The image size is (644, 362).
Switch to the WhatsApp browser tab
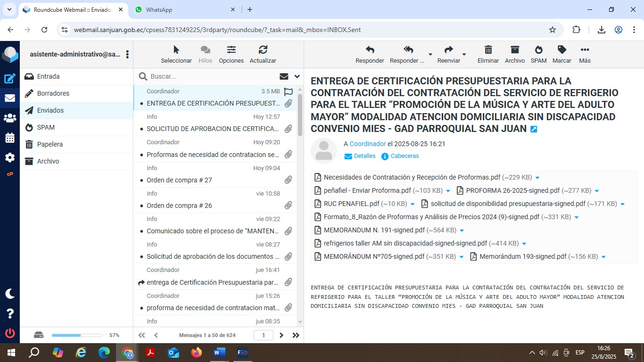click(184, 9)
